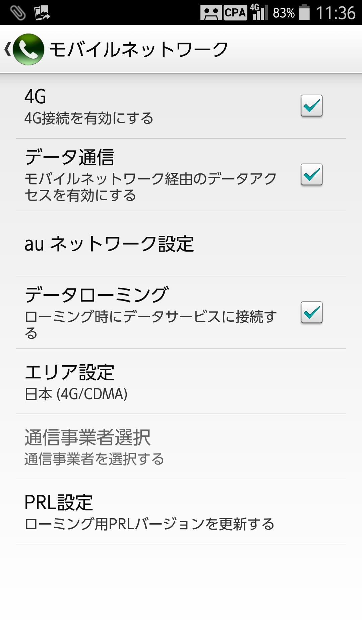The height and width of the screenshot is (644, 362).
Task: Tap the 4G signal strength icon
Action: tap(259, 13)
